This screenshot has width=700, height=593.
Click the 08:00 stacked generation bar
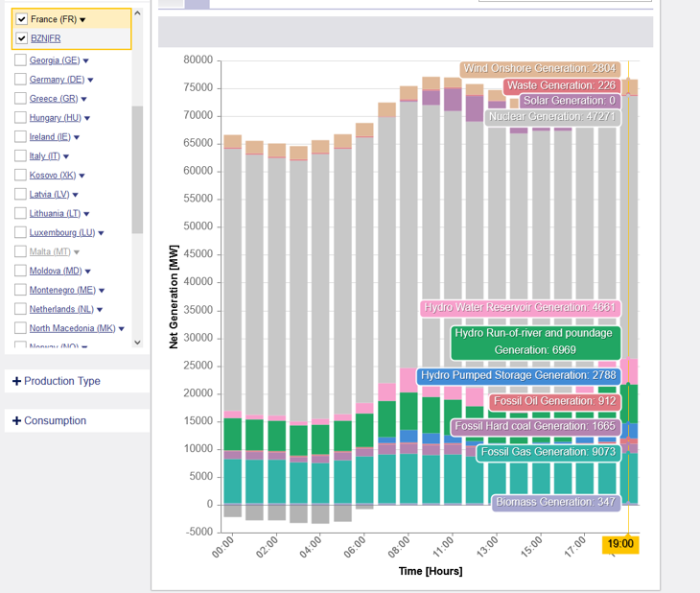click(408, 295)
